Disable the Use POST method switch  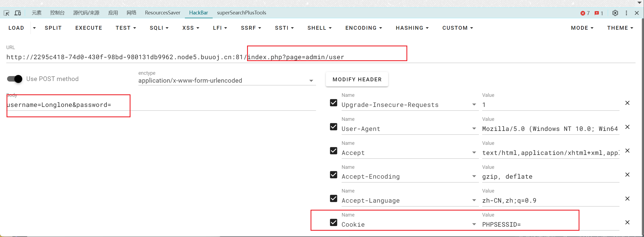coord(15,79)
